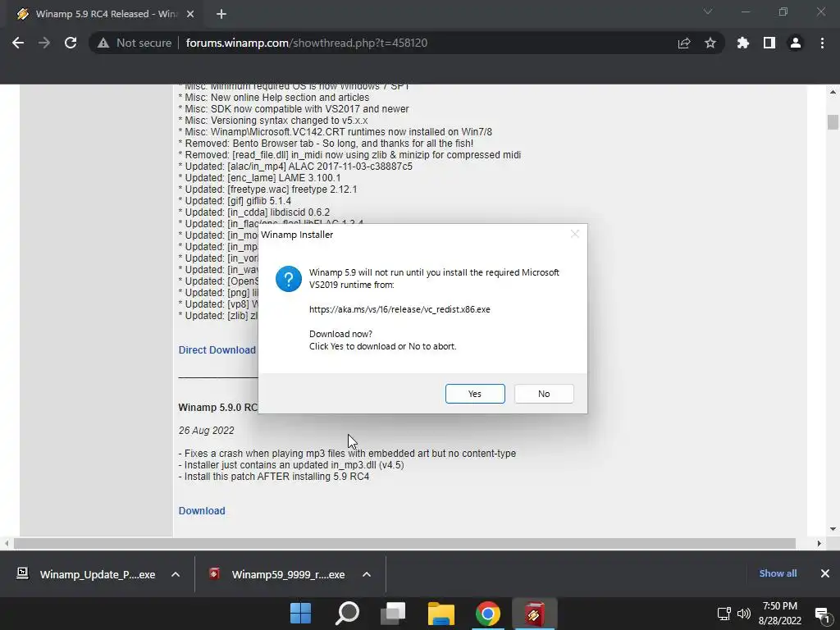Click the Download link for the patch
Viewport: 840px width, 630px height.
202,510
